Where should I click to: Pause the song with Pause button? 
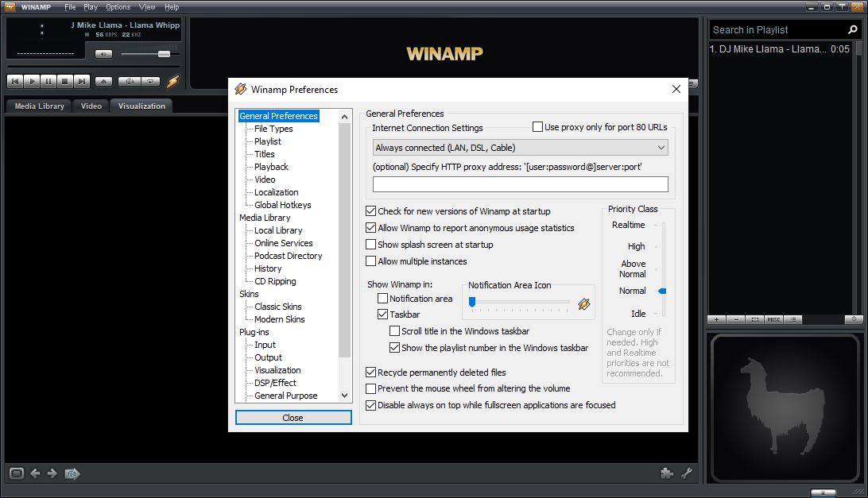[48, 81]
